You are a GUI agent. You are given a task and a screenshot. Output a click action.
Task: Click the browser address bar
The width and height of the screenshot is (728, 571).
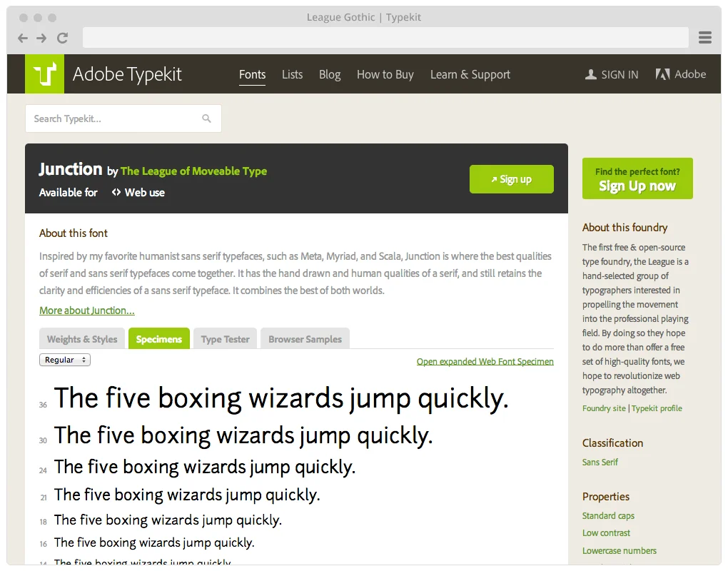(385, 38)
